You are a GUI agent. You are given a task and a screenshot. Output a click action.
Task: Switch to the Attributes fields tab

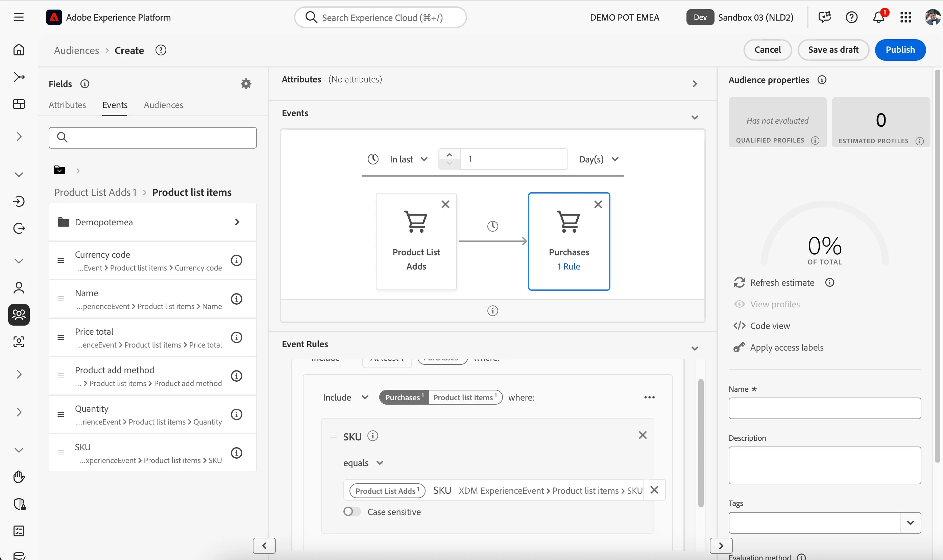tap(67, 105)
